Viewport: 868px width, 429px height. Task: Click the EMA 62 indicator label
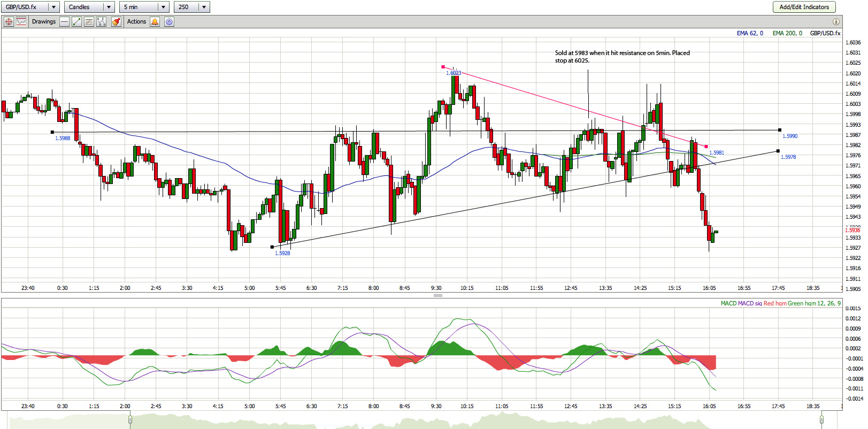[749, 33]
